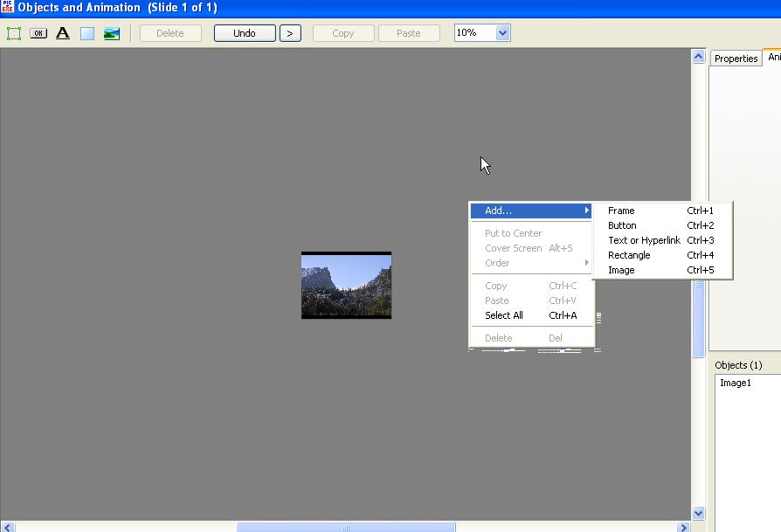Screen dimensions: 781x532
Task: Click the Paste toolbar button
Action: 409,33
